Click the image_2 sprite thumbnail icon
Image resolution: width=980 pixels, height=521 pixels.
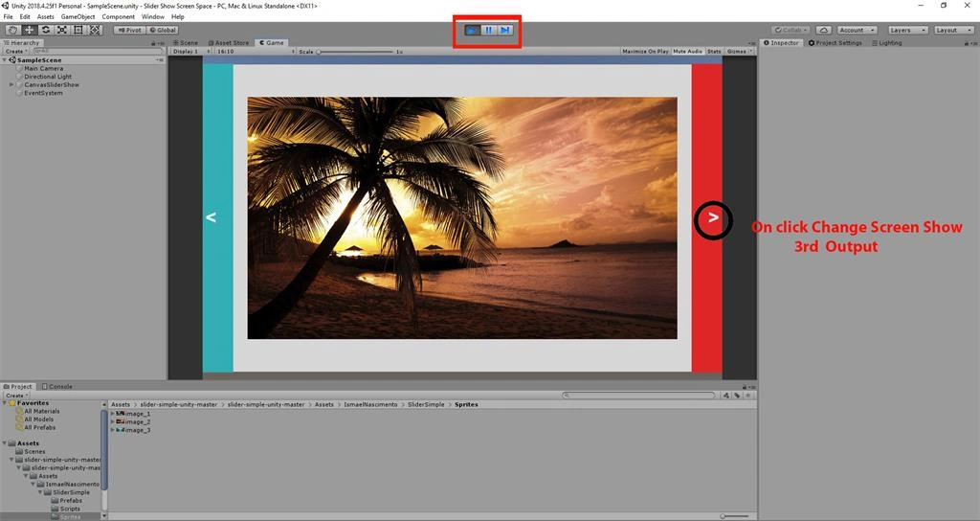[121, 421]
